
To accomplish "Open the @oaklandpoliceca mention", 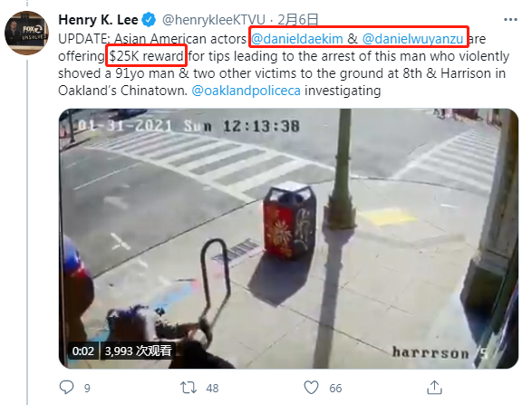I will point(246,91).
